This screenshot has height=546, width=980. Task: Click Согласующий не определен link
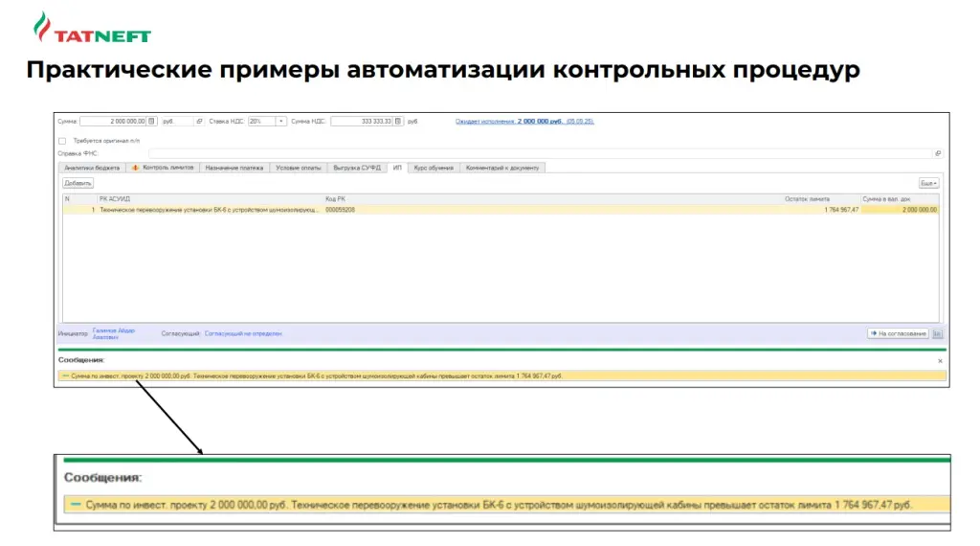(243, 334)
